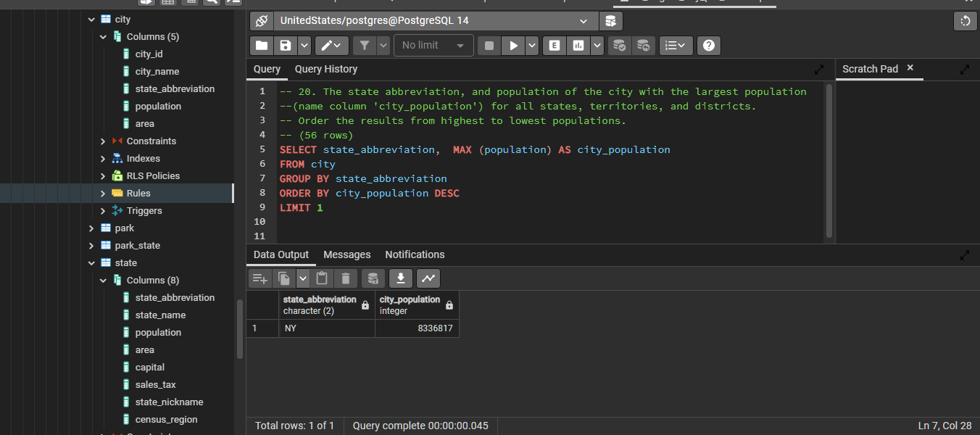Image resolution: width=980 pixels, height=435 pixels.
Task: Expand the Constraints node under city
Action: (103, 141)
